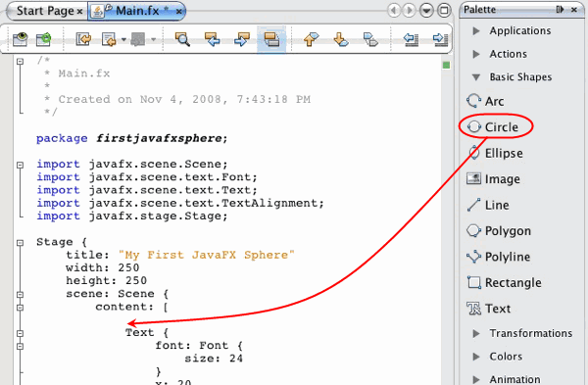Viewport: 588px width, 385px height.
Task: Select the Image item in palette
Action: tap(494, 179)
